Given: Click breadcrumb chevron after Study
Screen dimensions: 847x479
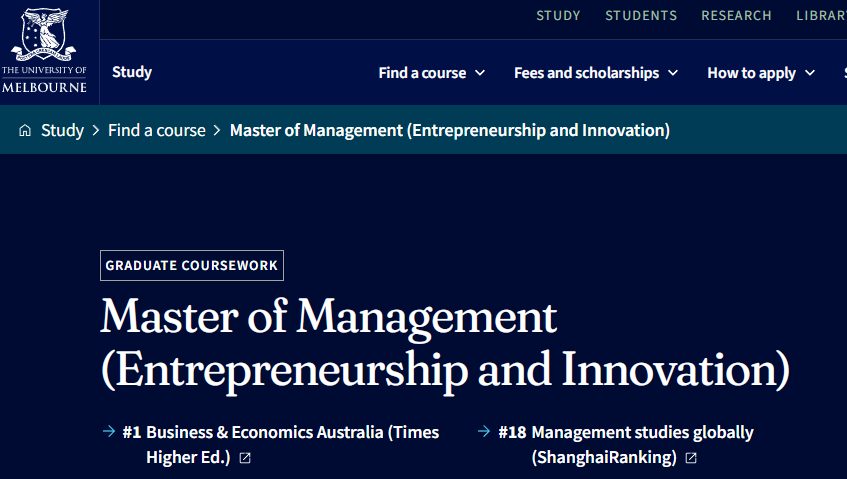Looking at the screenshot, I should pyautogui.click(x=96, y=131).
